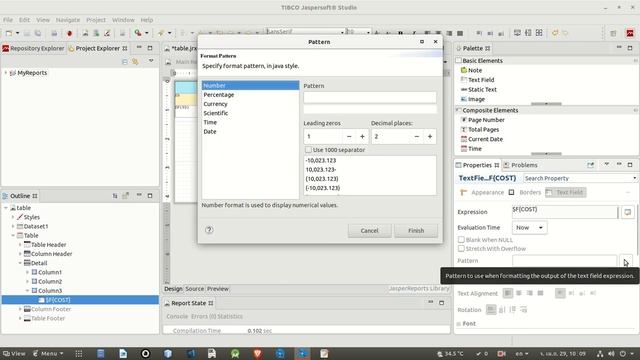Select Date format type
Screen dimensions: 640x360
[x=210, y=132]
